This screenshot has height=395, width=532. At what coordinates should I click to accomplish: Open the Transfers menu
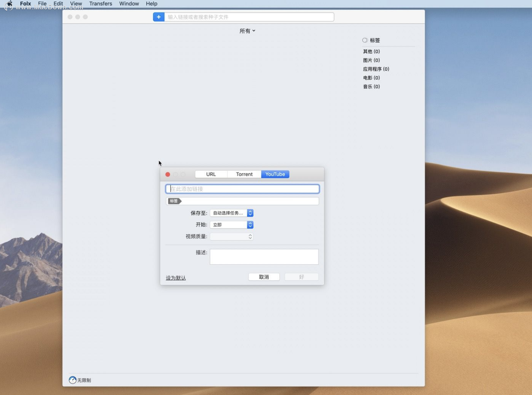(x=100, y=4)
